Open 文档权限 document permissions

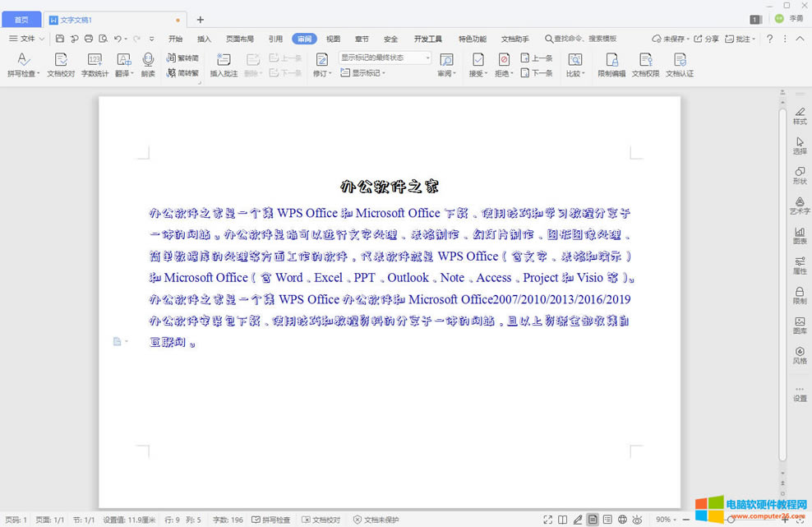645,66
